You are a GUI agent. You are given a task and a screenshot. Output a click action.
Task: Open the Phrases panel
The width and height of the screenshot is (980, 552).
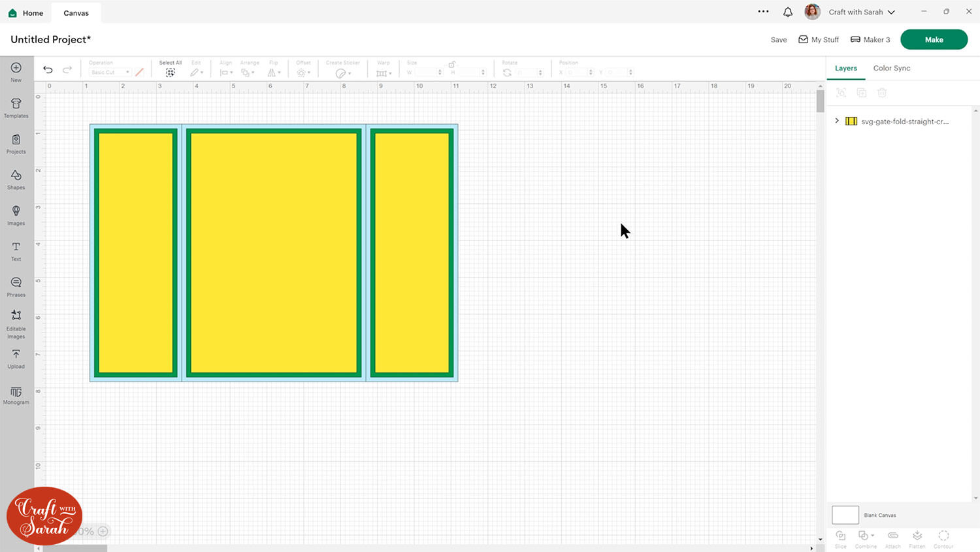(x=16, y=287)
